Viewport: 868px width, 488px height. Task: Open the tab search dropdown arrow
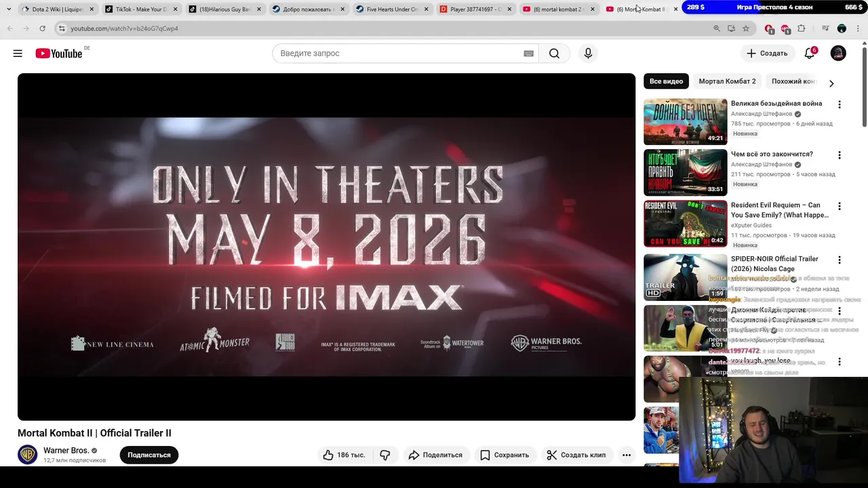click(9, 9)
